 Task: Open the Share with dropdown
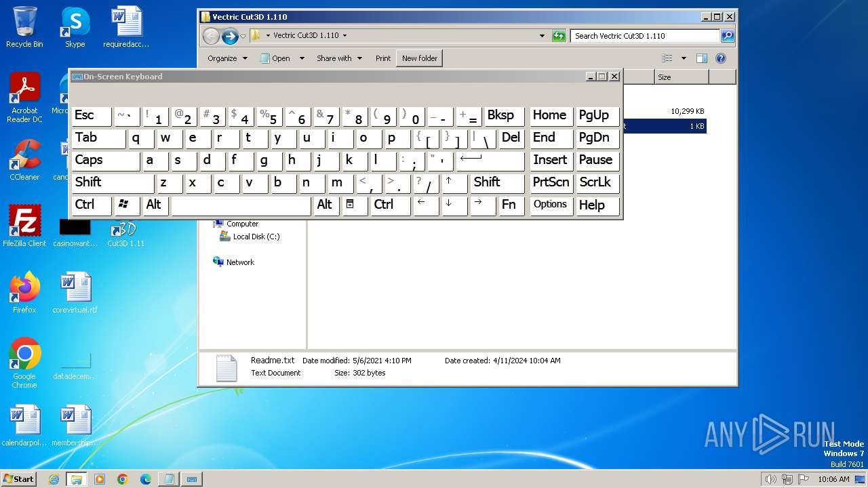(x=339, y=58)
